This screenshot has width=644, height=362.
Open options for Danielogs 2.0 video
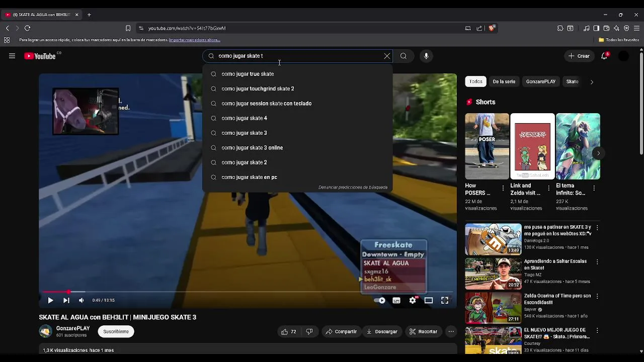tap(597, 228)
